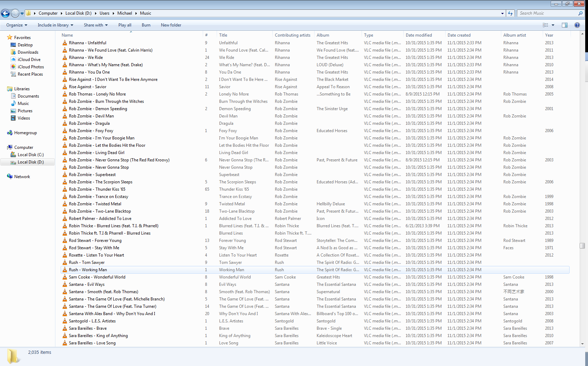Select Local Disk (D:) in the breadcrumb

78,13
